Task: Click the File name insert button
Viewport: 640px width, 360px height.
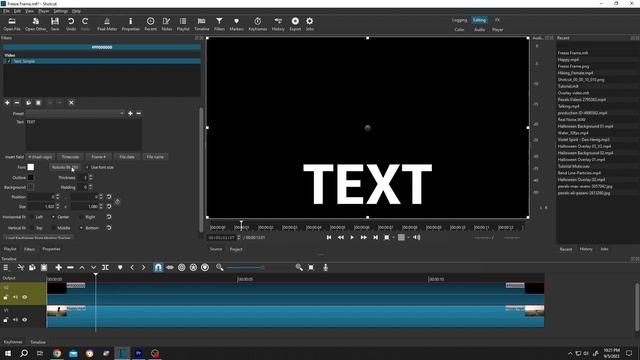Action: coord(155,157)
